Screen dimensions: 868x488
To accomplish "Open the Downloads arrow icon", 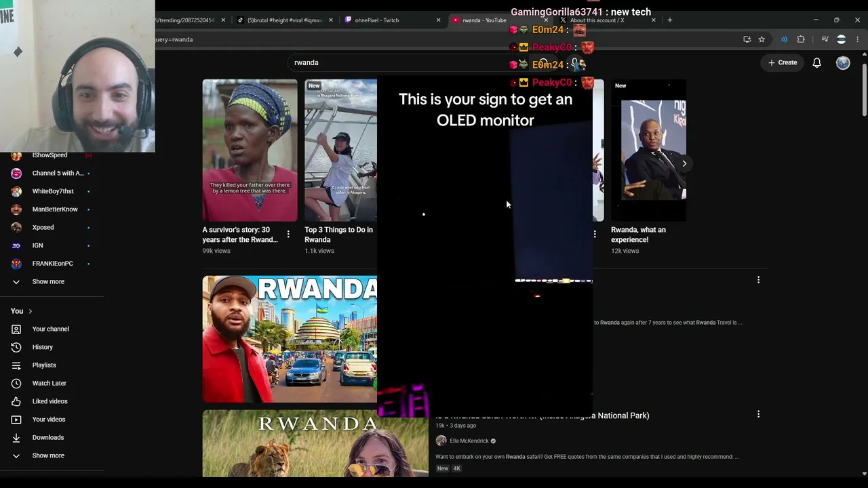I will point(16,438).
